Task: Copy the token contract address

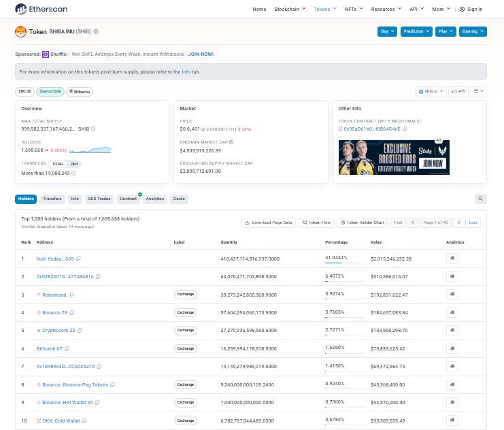Action: point(405,129)
